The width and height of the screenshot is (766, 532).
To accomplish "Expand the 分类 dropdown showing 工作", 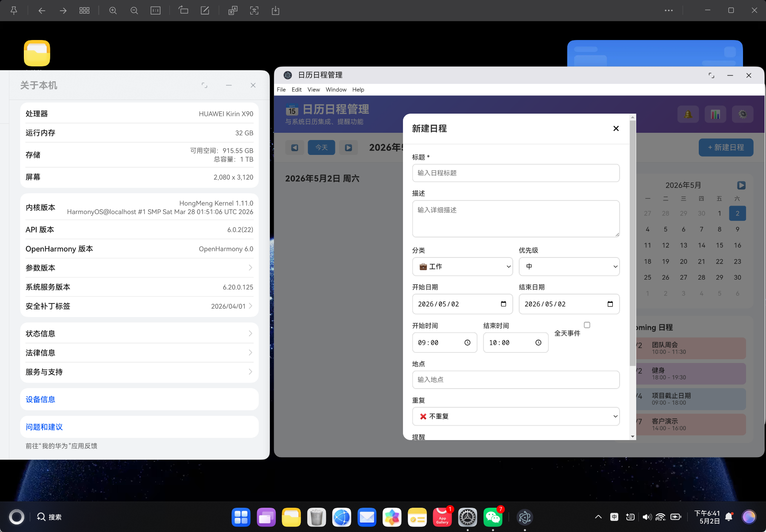I will [x=462, y=266].
